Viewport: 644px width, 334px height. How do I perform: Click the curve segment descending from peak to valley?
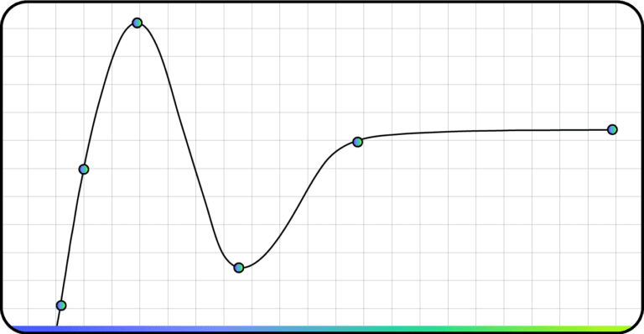(188, 144)
